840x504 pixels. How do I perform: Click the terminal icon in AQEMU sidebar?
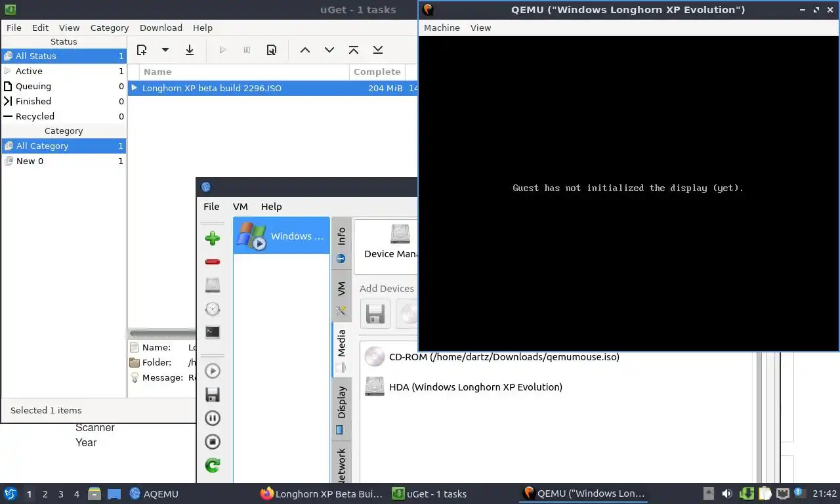[x=212, y=332]
